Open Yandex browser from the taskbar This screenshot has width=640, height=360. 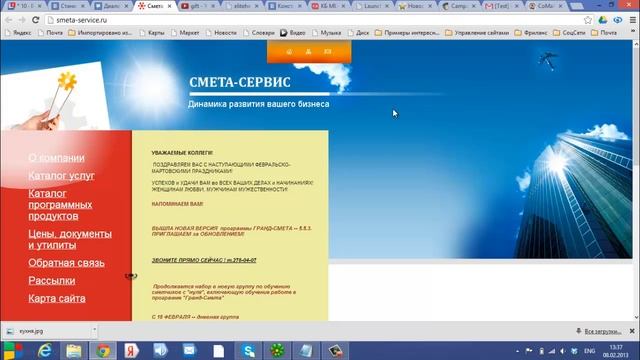click(131, 351)
